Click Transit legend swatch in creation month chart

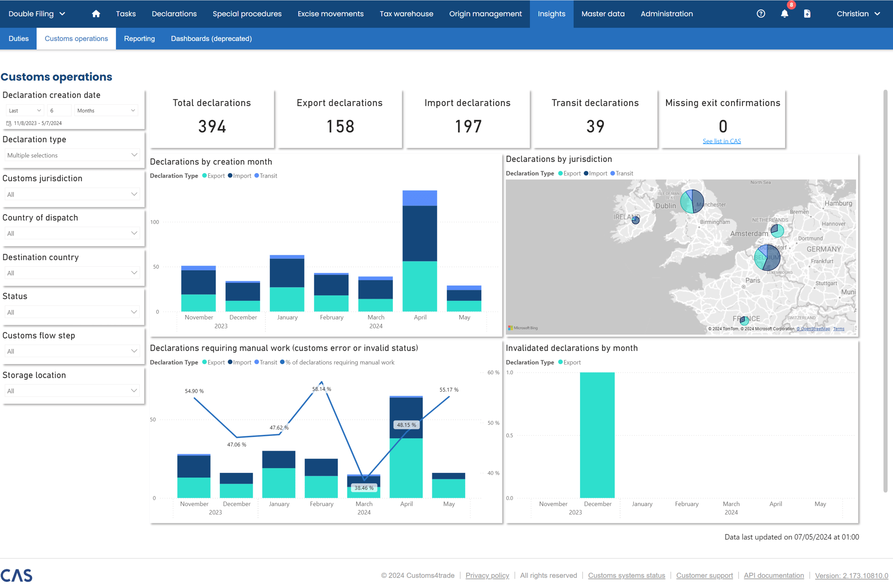tap(257, 176)
